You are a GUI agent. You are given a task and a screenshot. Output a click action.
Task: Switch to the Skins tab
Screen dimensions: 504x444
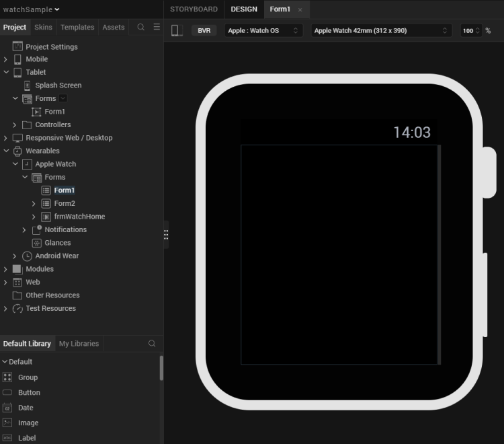click(x=43, y=28)
